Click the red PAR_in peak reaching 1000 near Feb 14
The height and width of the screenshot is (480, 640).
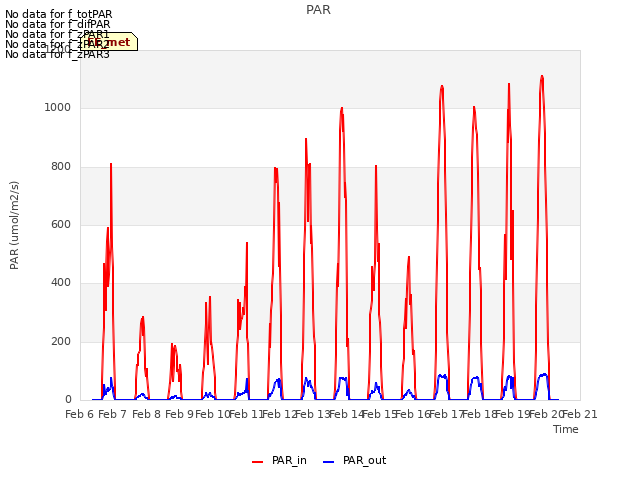click(x=342, y=109)
